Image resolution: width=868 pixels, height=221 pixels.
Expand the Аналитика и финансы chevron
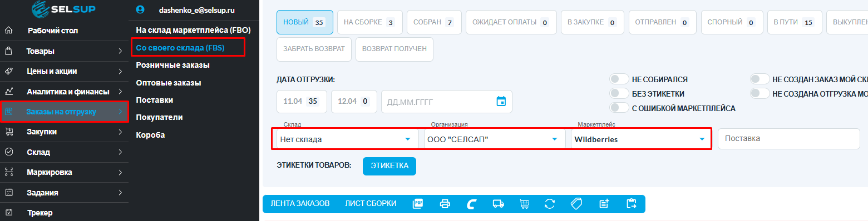tap(120, 91)
